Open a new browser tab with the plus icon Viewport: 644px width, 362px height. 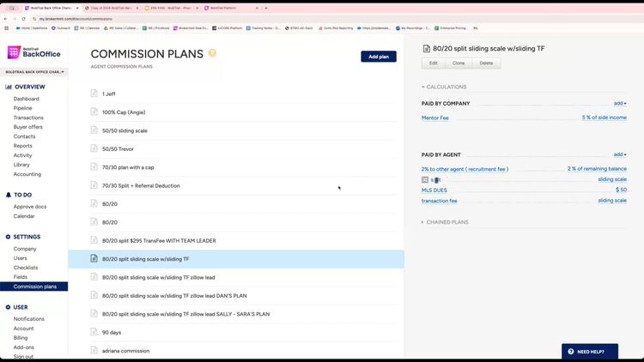click(x=266, y=8)
